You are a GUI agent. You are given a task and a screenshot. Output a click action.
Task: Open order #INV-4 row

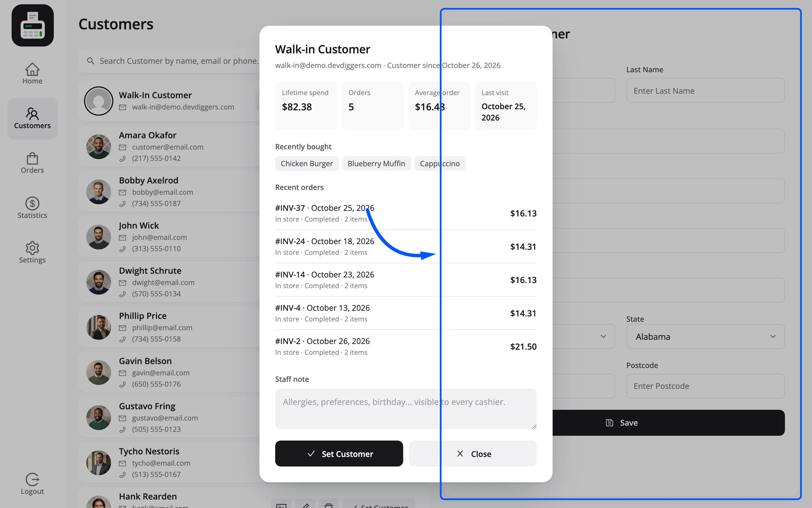pyautogui.click(x=406, y=313)
